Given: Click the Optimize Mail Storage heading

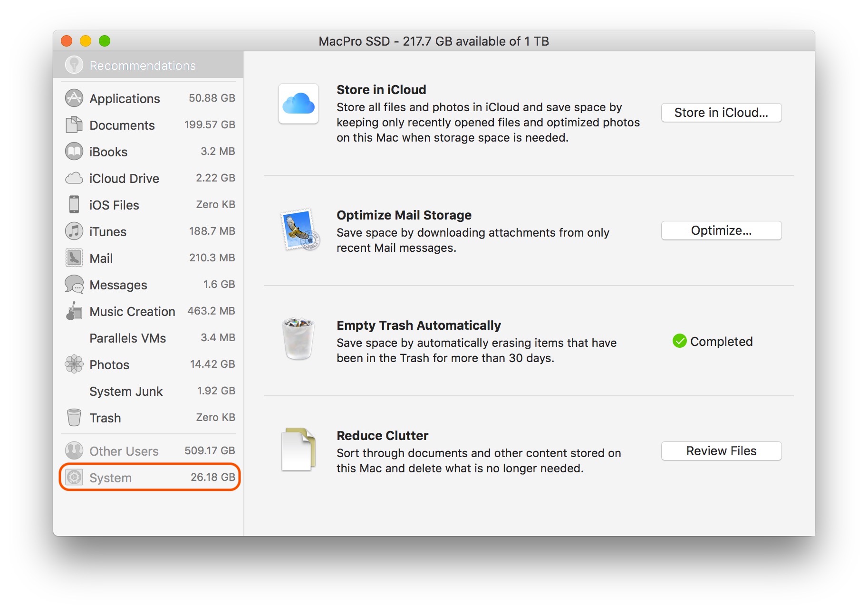Looking at the screenshot, I should pos(404,215).
